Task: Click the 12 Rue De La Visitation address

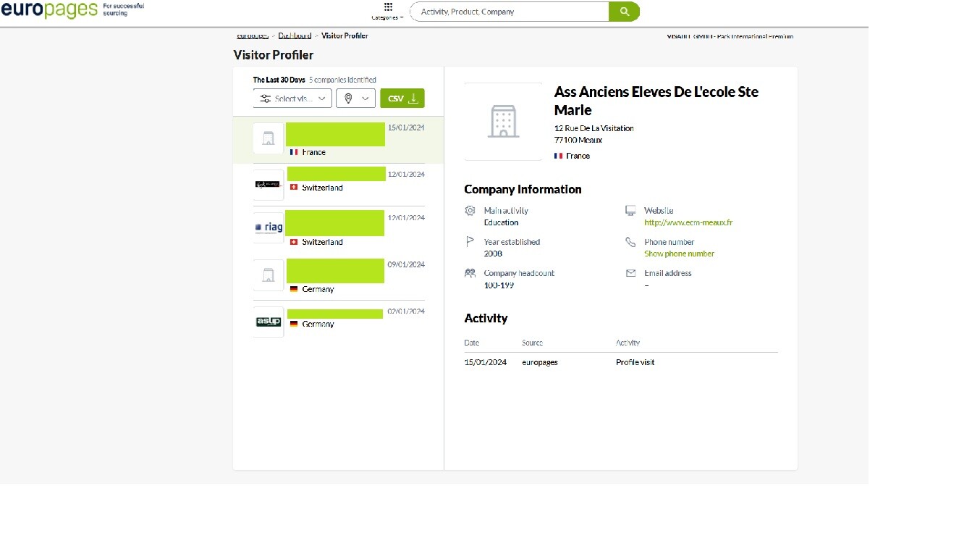Action: click(x=594, y=128)
